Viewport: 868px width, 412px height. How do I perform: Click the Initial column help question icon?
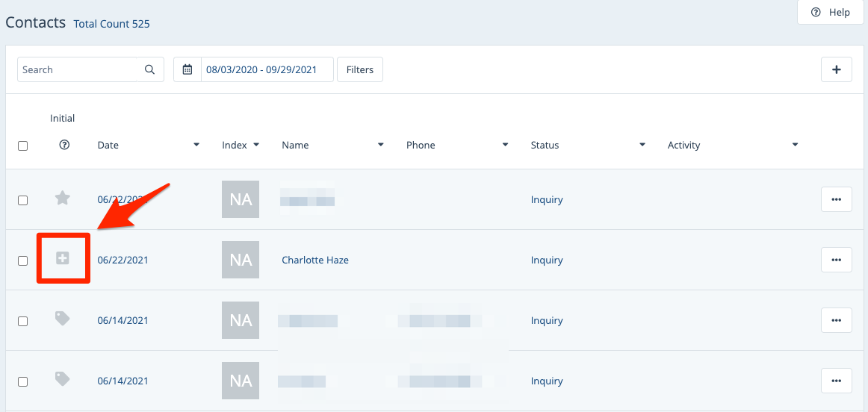point(64,145)
